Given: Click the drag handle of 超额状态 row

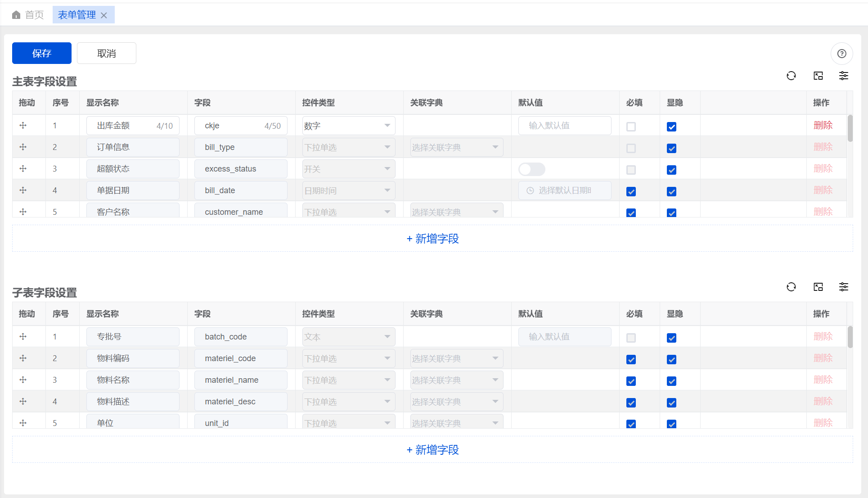Looking at the screenshot, I should [23, 169].
